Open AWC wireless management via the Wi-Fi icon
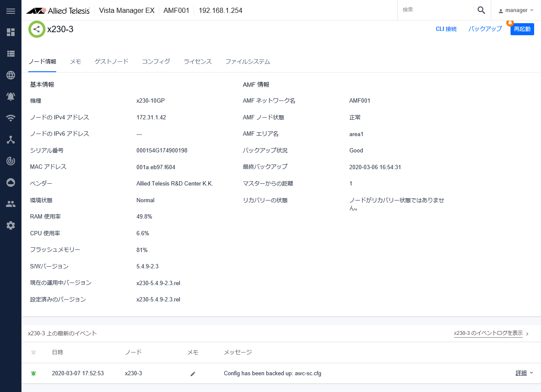Image resolution: width=541 pixels, height=392 pixels. click(11, 118)
